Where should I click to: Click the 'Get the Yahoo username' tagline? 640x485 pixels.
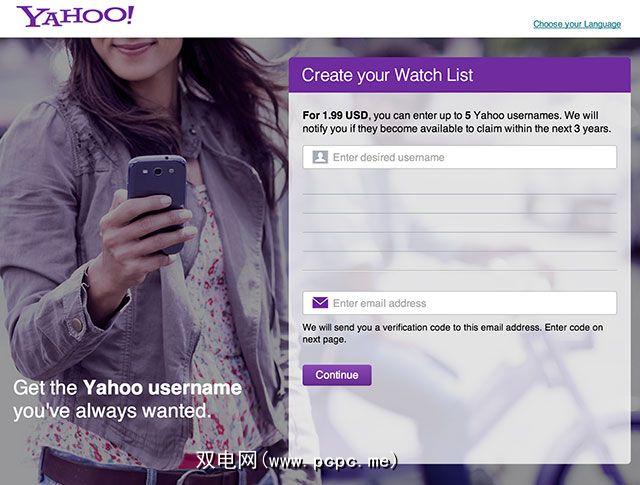(x=127, y=387)
